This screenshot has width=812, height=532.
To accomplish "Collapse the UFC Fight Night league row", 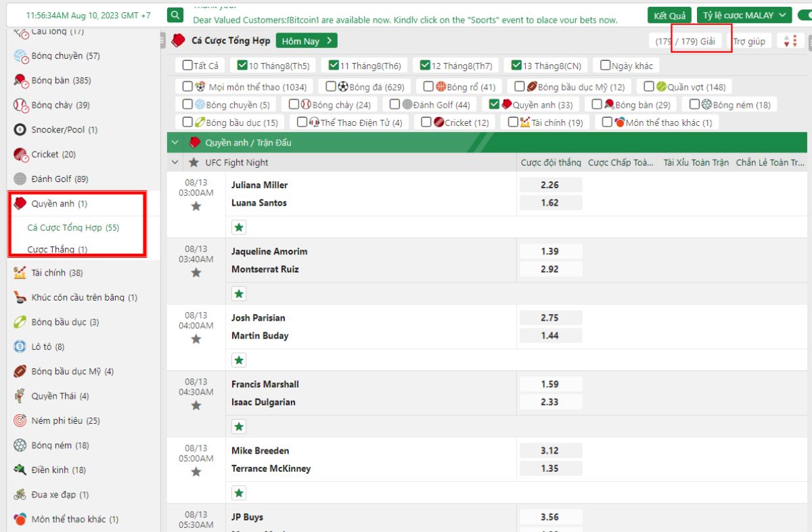I will tap(175, 162).
